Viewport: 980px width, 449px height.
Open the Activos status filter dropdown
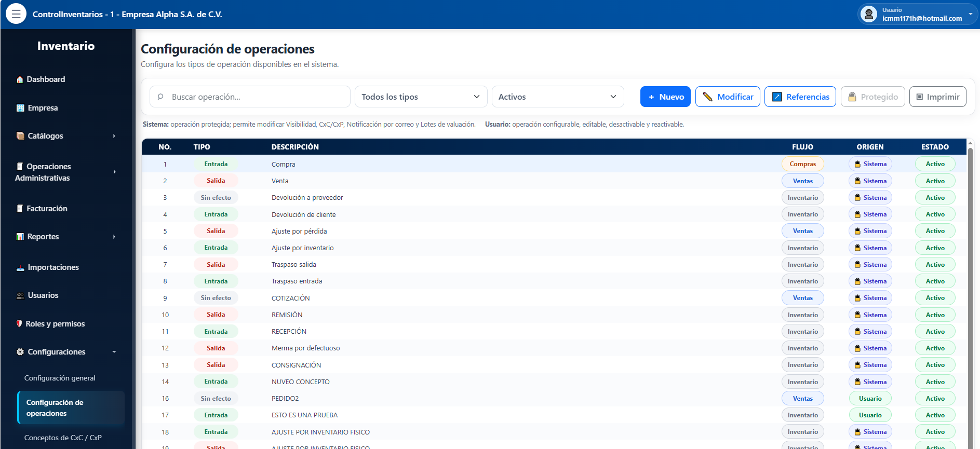pyautogui.click(x=558, y=97)
